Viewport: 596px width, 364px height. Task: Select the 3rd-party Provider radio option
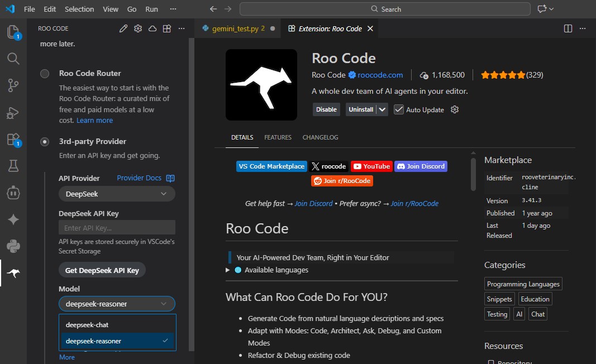(45, 141)
